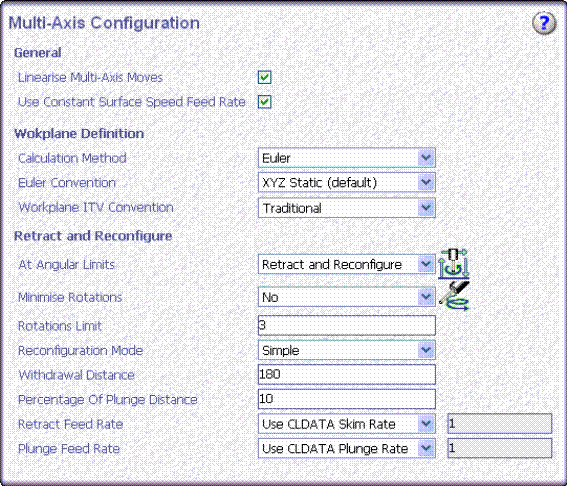Open the blue question mark help icon
The width and height of the screenshot is (569, 488).
(x=544, y=23)
